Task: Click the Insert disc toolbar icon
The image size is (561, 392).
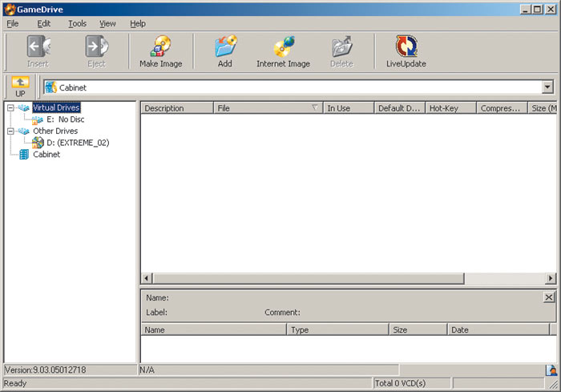Action: (38, 46)
